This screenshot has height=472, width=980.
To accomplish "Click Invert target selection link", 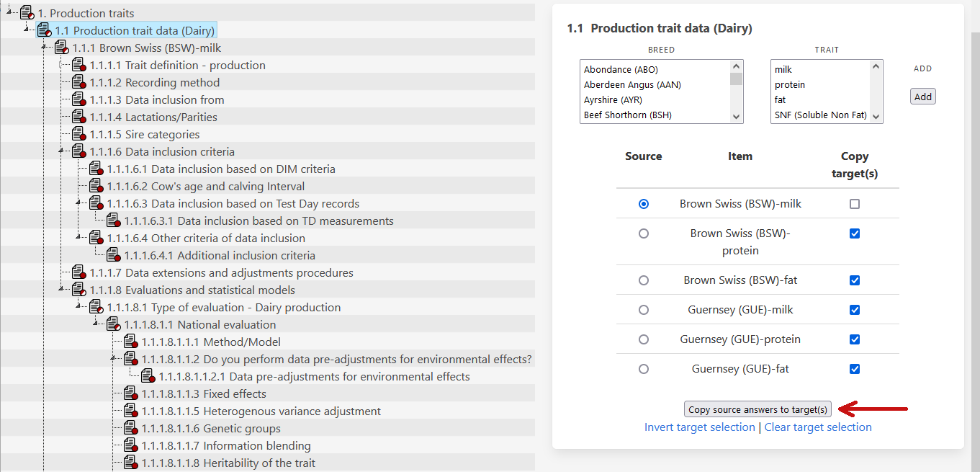I will pos(699,427).
